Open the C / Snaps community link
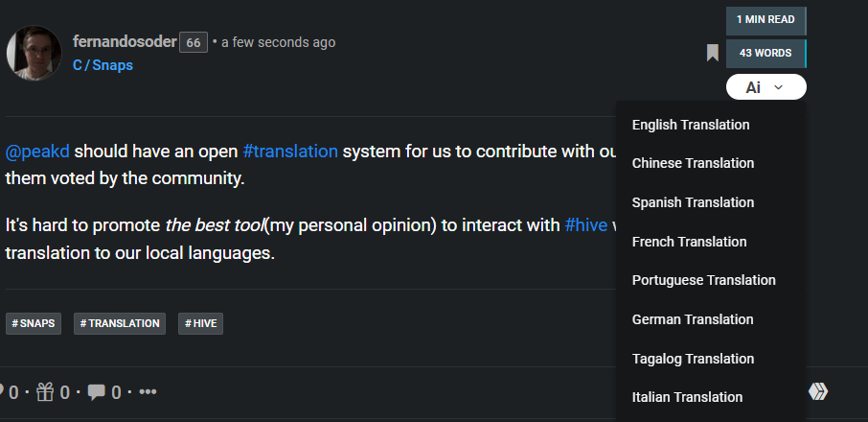 tap(103, 65)
